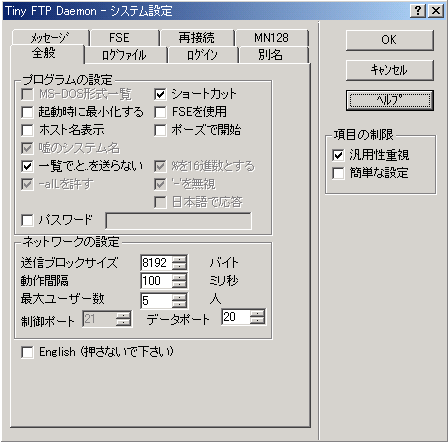The image size is (448, 442).
Task: Decrease 動作間隔 with the spinner down arrow
Action: [179, 284]
